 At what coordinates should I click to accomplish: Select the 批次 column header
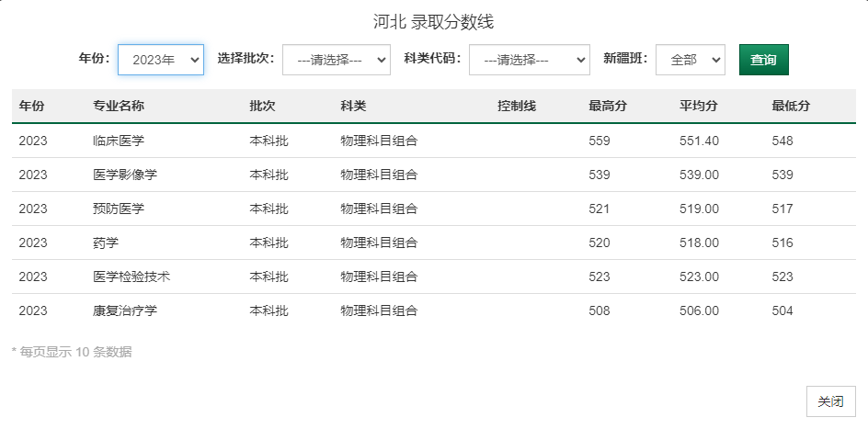(262, 106)
